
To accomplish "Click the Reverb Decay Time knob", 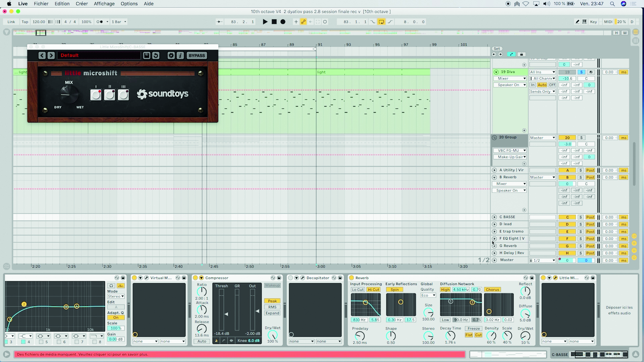I will coord(450,335).
